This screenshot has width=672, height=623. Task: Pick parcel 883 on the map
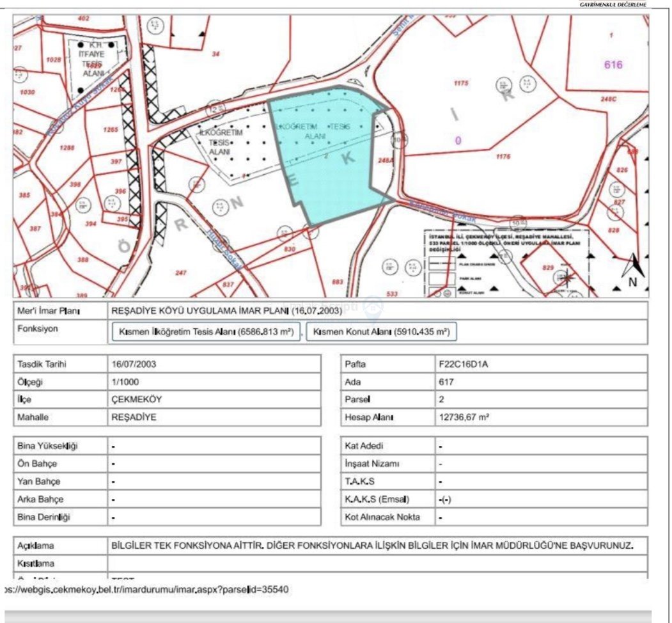[338, 281]
